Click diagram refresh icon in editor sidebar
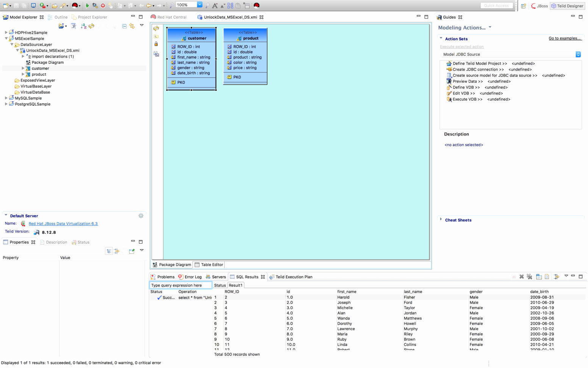588x368 pixels. coord(156,28)
